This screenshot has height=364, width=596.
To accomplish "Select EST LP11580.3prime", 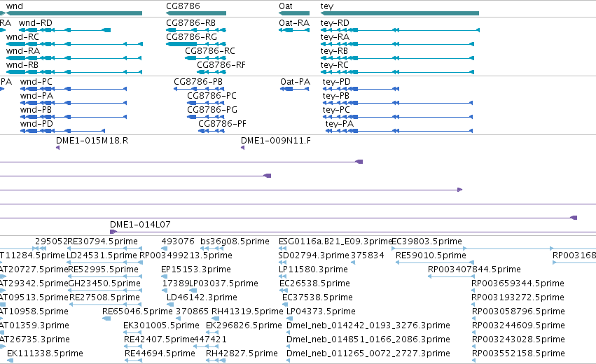I will coord(313,269).
